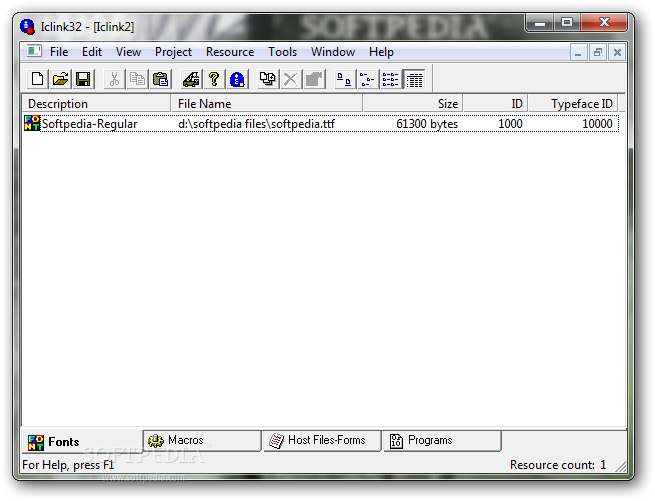Click the blue About info icon
This screenshot has height=501, width=655.
(237, 79)
